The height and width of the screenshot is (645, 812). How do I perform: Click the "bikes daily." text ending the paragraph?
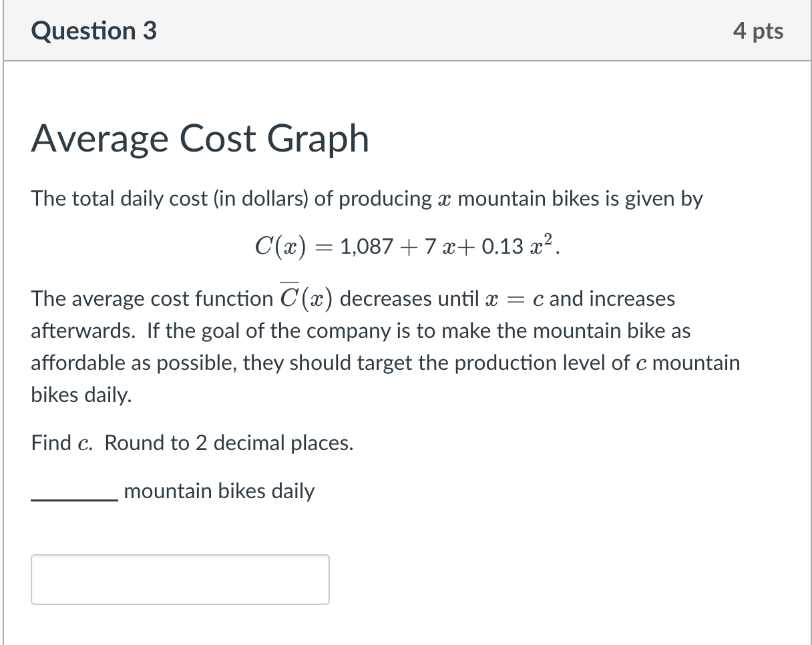[x=81, y=395]
